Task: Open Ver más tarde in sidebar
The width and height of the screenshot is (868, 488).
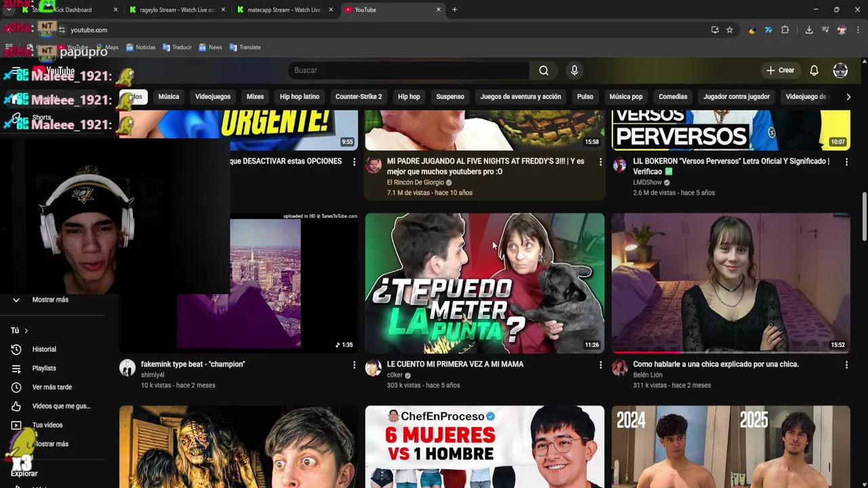Action: pyautogui.click(x=52, y=388)
